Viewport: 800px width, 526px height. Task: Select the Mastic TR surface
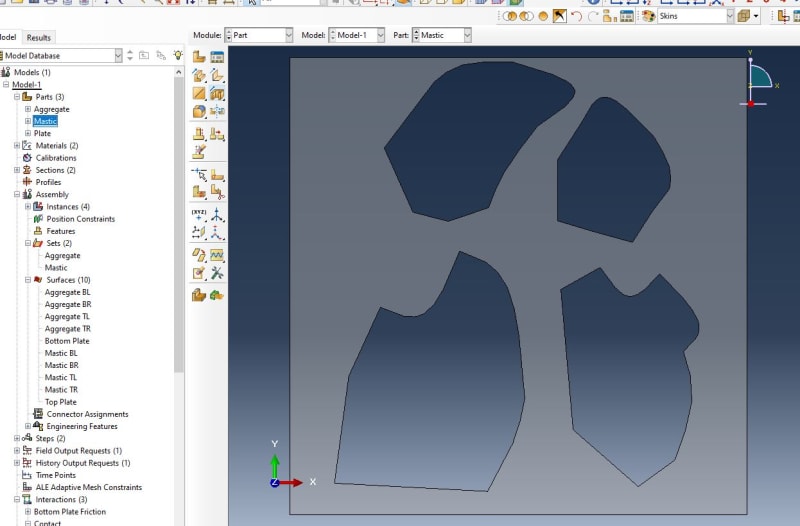(61, 389)
